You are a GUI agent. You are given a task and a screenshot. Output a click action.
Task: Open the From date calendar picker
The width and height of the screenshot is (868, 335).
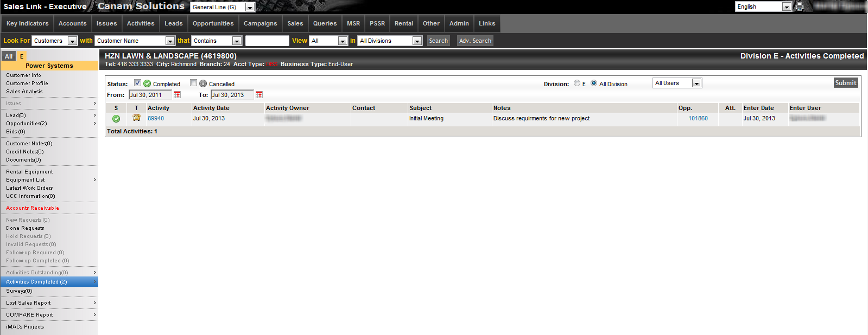pos(177,95)
